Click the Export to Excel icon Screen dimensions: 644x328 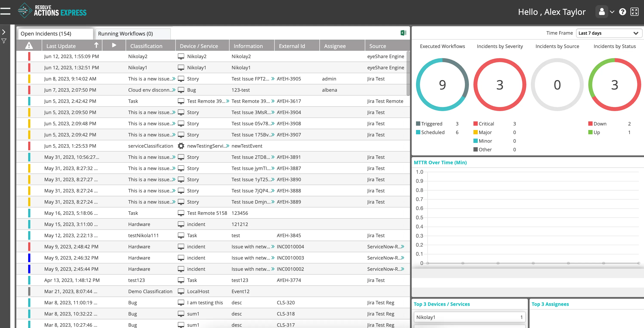[x=403, y=33]
